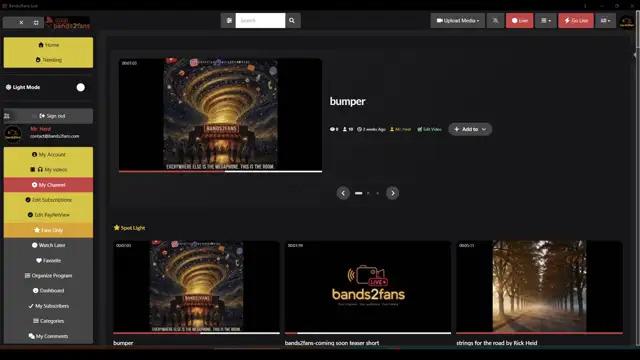
Task: Click the featured bumper video progress bar
Action: (220, 171)
